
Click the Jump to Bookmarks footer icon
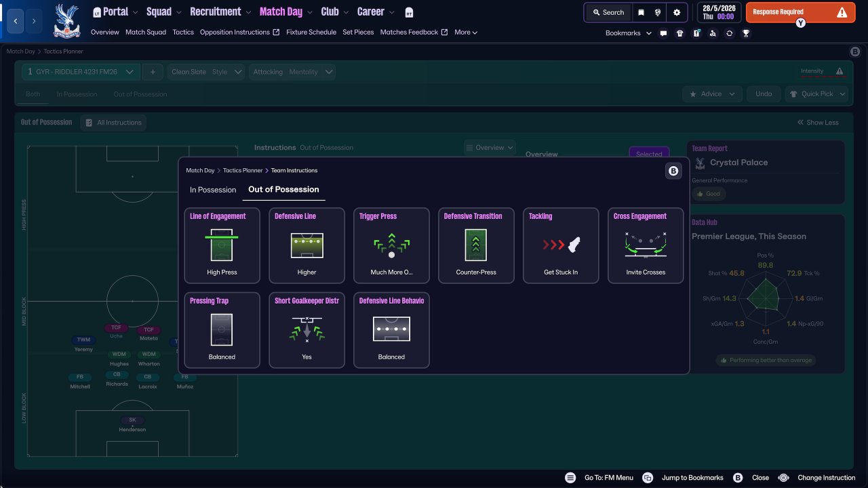pyautogui.click(x=648, y=478)
